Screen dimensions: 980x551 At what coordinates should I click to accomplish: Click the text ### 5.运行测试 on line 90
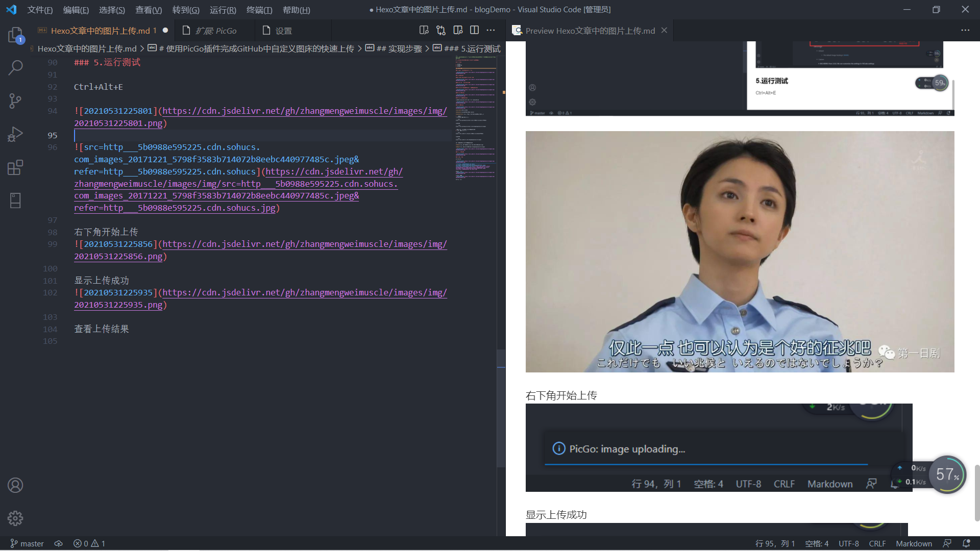click(x=107, y=62)
